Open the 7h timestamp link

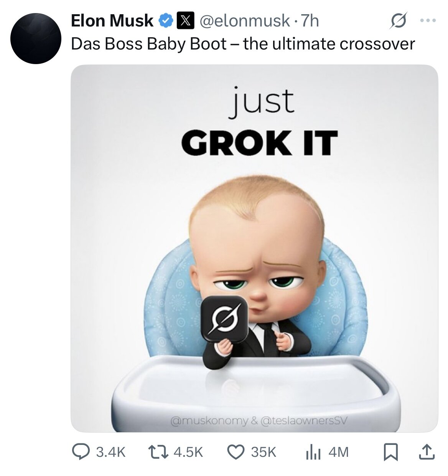coord(310,21)
